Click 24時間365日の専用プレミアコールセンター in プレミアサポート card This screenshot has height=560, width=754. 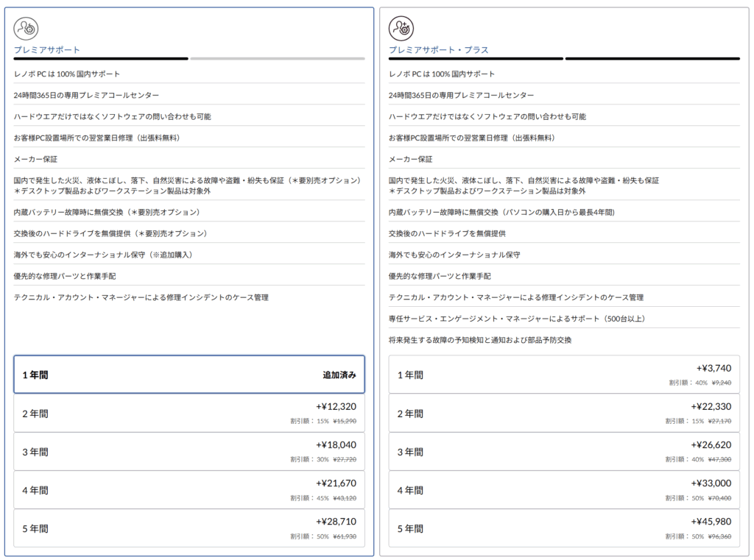(x=87, y=95)
